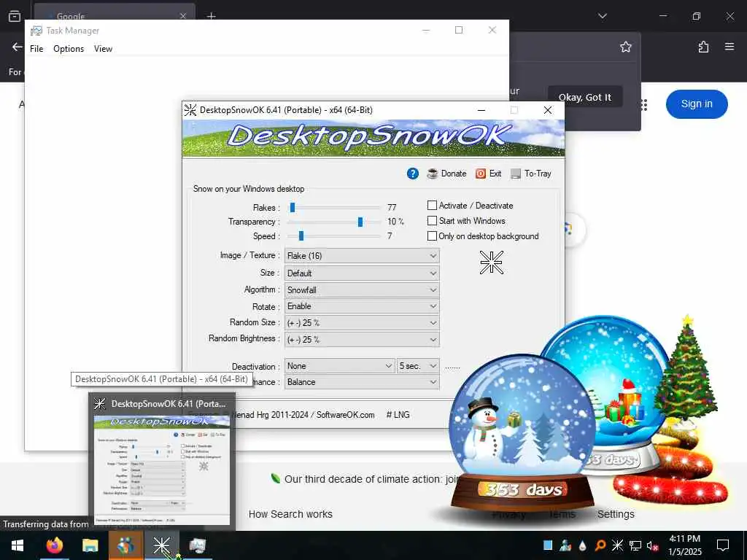
Task: Click the DesktopSnowOK title bar snowflake icon
Action: click(190, 110)
